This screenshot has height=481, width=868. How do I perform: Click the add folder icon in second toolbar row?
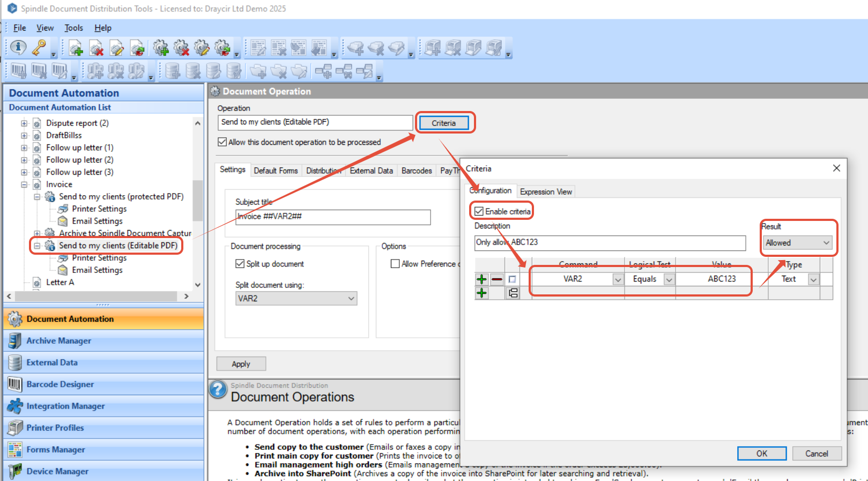(258, 71)
